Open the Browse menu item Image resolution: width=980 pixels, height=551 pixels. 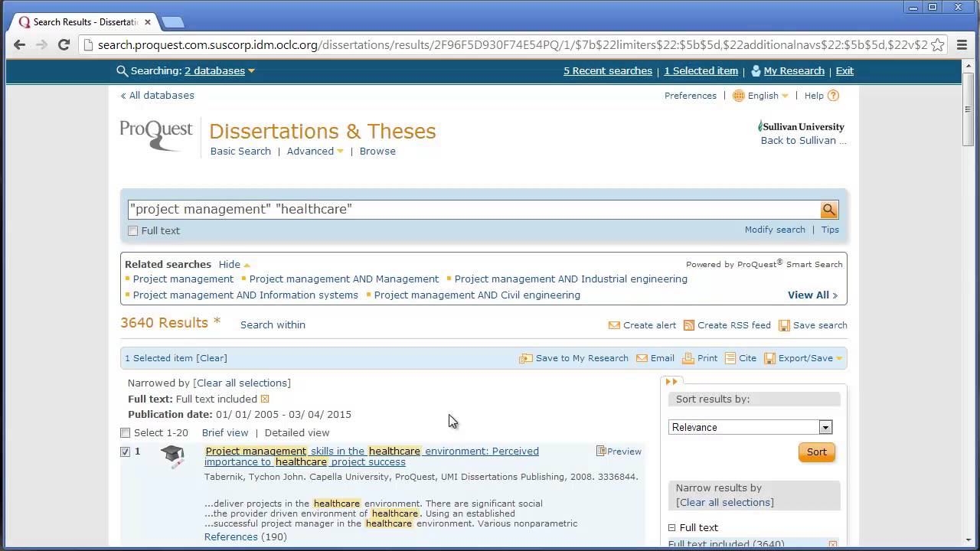(377, 151)
